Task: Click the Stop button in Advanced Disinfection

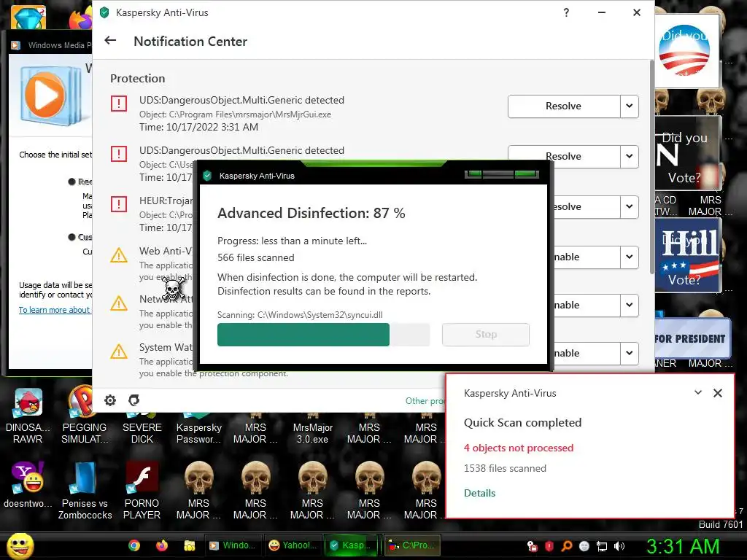Action: pyautogui.click(x=485, y=334)
